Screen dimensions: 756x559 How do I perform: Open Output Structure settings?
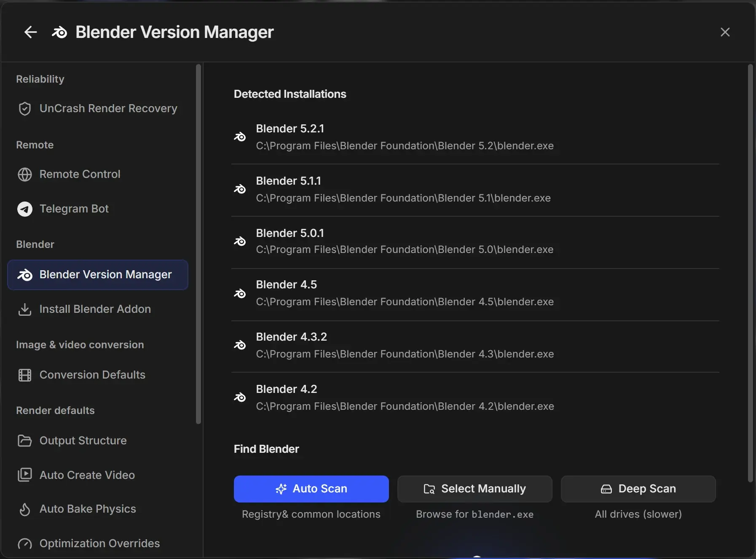point(98,441)
